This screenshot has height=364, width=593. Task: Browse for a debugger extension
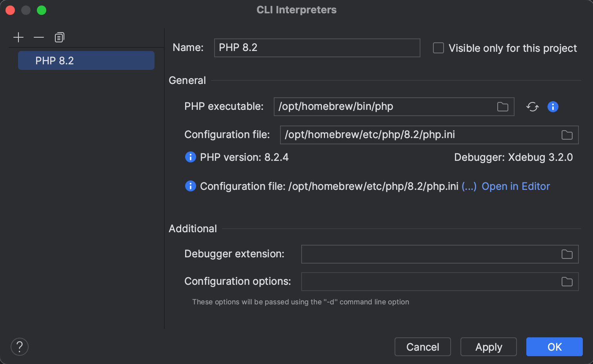[566, 254]
